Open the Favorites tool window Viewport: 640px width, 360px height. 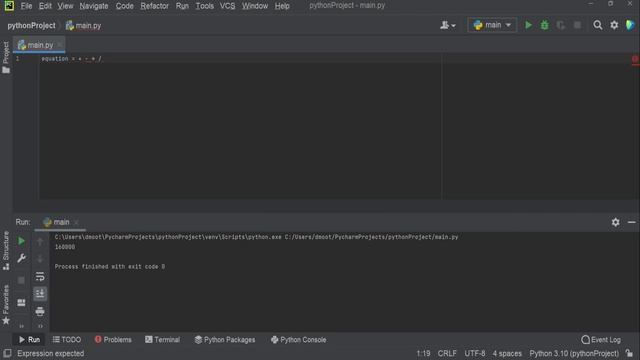(x=6, y=304)
